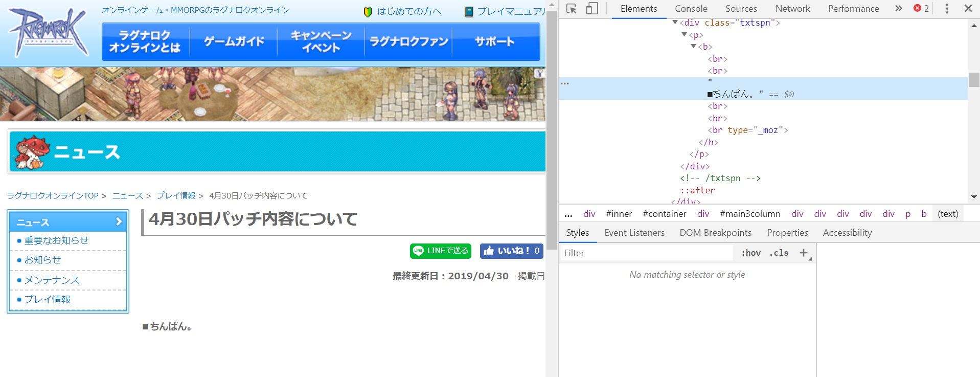980x377 pixels.
Task: Toggle .cls class editor
Action: 779,253
